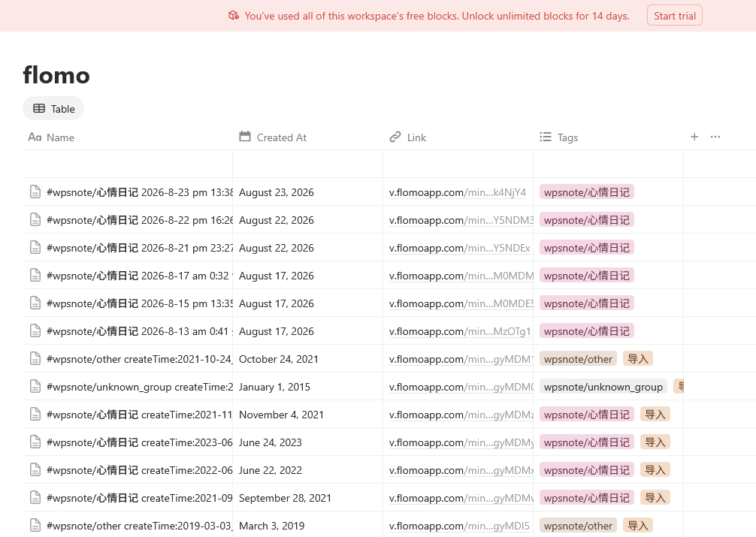The image size is (756, 537).
Task: Click the page icon of the 2026-8-23 row
Action: point(35,192)
